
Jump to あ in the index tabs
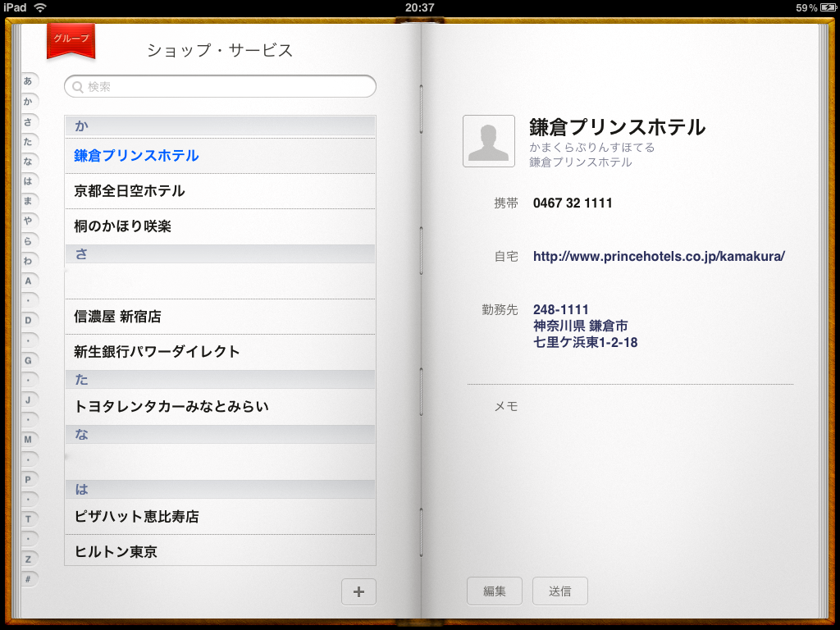tap(29, 81)
